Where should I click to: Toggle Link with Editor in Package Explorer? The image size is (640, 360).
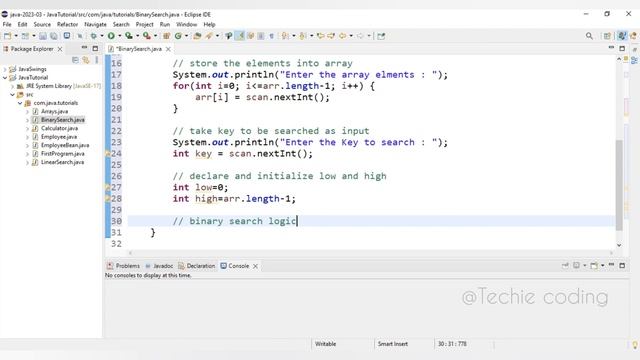(86, 60)
